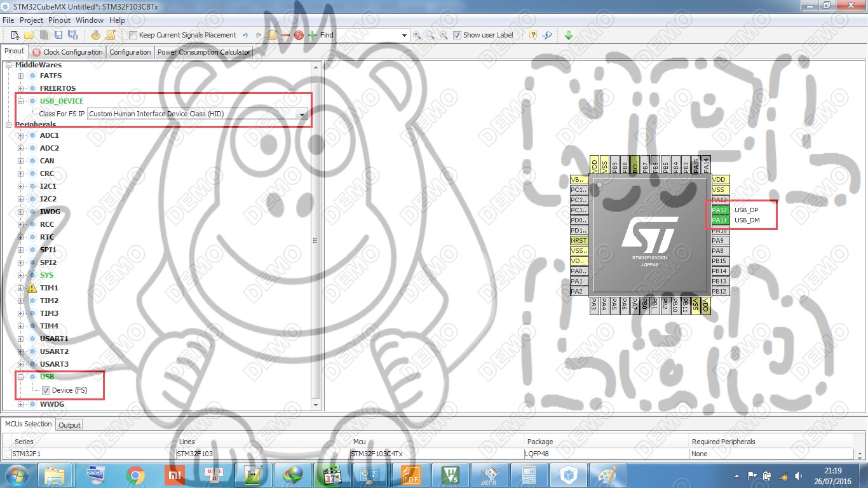Image resolution: width=868 pixels, height=488 pixels.
Task: Click the Find button on the toolbar
Action: coord(327,35)
